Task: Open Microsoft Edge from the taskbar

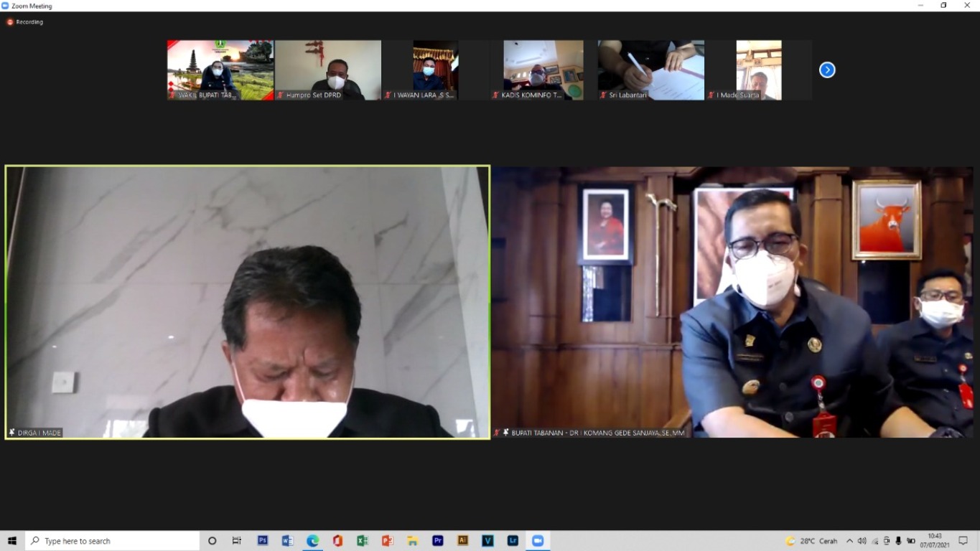Action: [313, 541]
